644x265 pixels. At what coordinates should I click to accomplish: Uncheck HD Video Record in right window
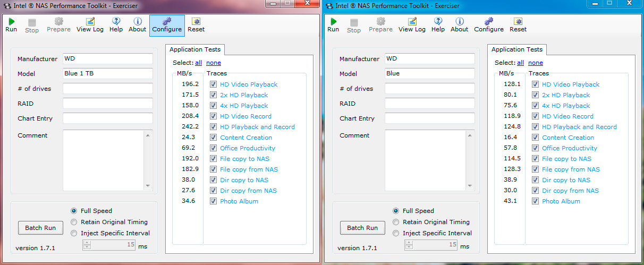(535, 116)
